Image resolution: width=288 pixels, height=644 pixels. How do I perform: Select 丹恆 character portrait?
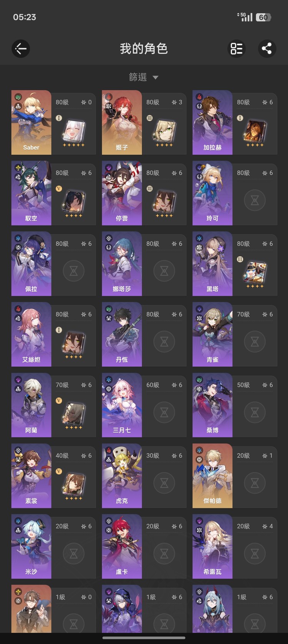click(122, 334)
